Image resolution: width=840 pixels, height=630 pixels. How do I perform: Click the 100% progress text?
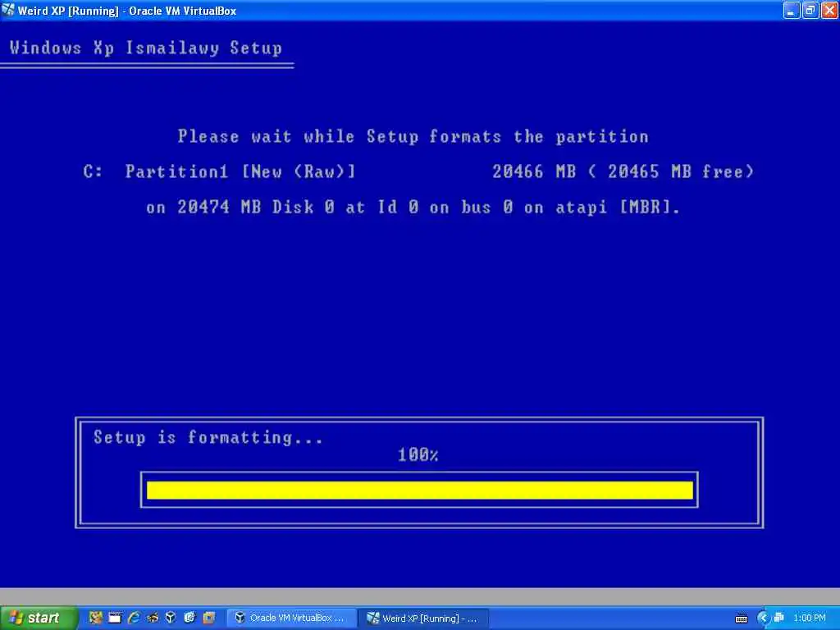[418, 454]
